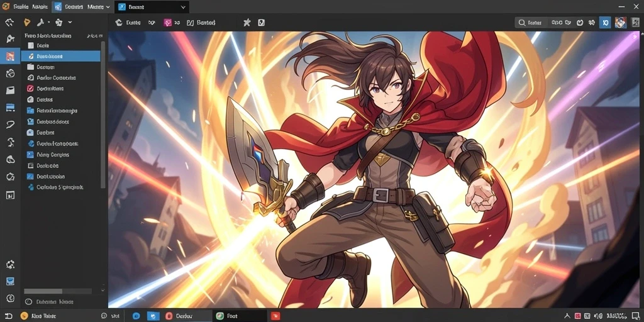Click the globe circle icon in left sidebar

[x=10, y=73]
